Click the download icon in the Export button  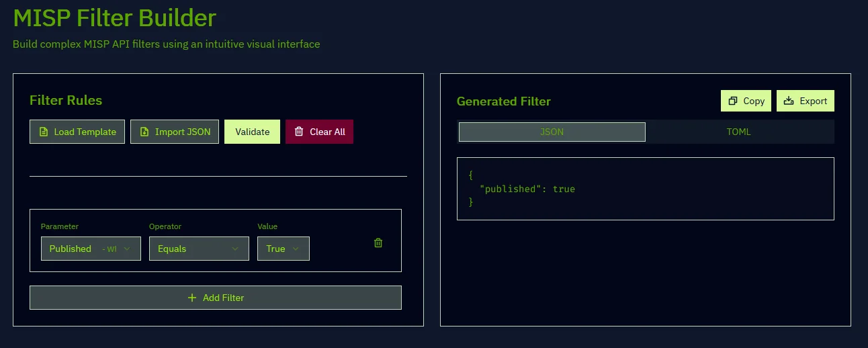pos(789,101)
